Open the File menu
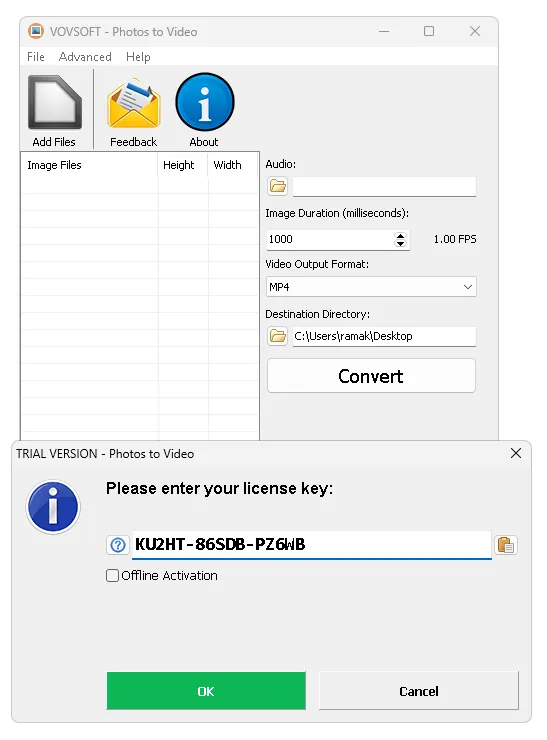This screenshot has width=547, height=740. click(36, 57)
